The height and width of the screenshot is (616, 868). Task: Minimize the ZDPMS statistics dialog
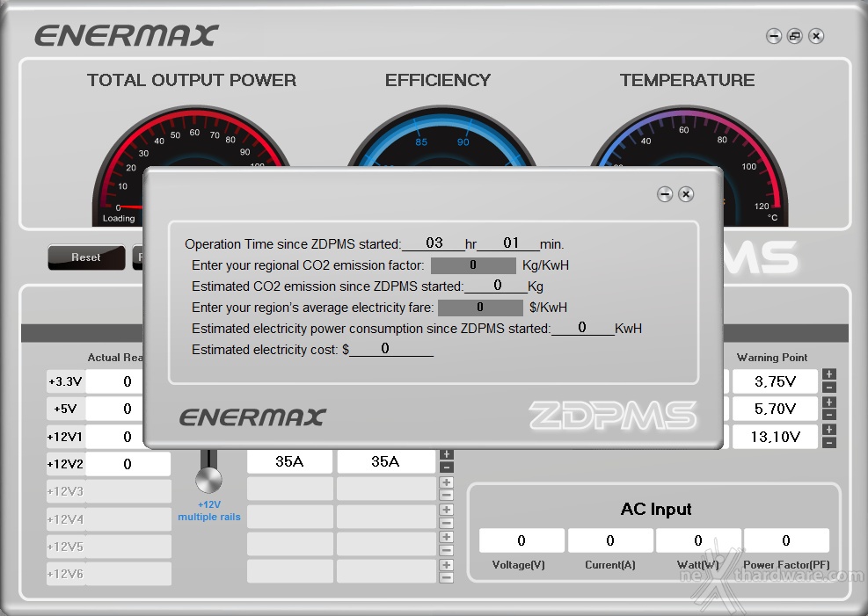[x=665, y=194]
